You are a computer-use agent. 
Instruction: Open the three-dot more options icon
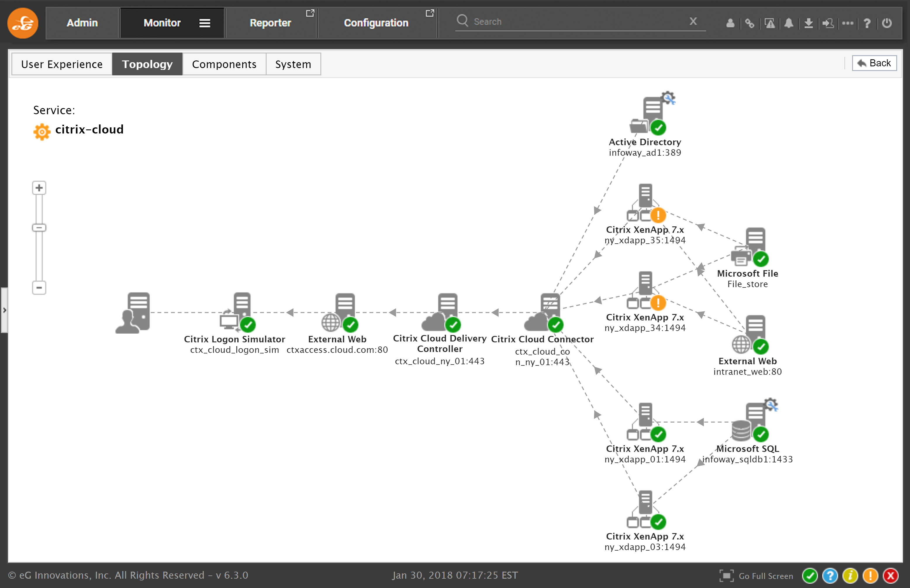(848, 23)
